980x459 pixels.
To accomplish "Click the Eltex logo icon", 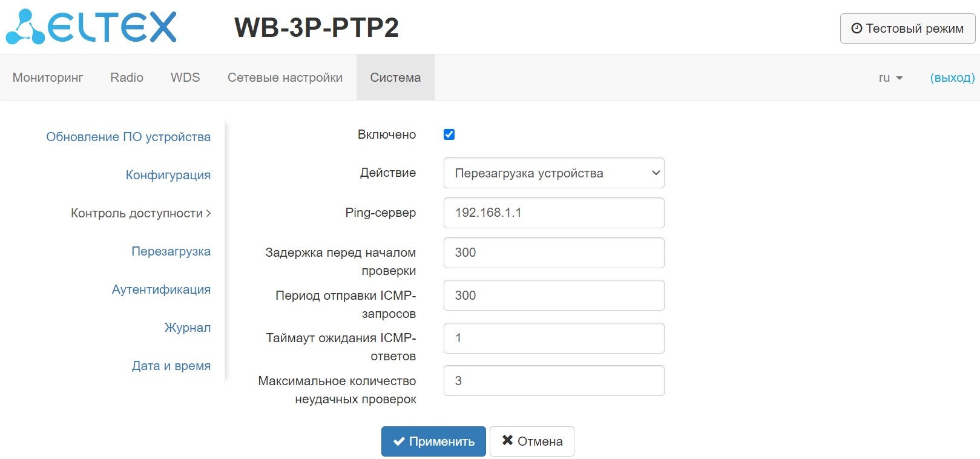I will coord(25,27).
